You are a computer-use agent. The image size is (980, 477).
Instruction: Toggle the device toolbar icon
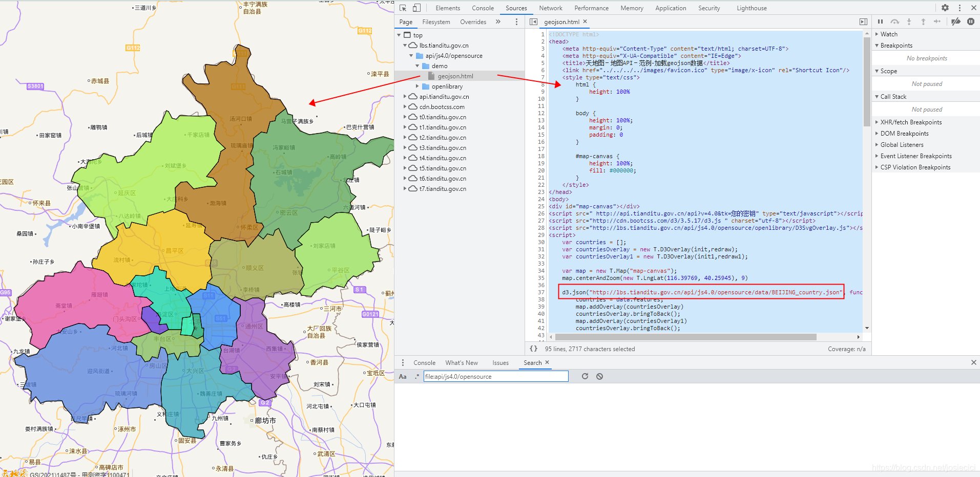(x=416, y=8)
